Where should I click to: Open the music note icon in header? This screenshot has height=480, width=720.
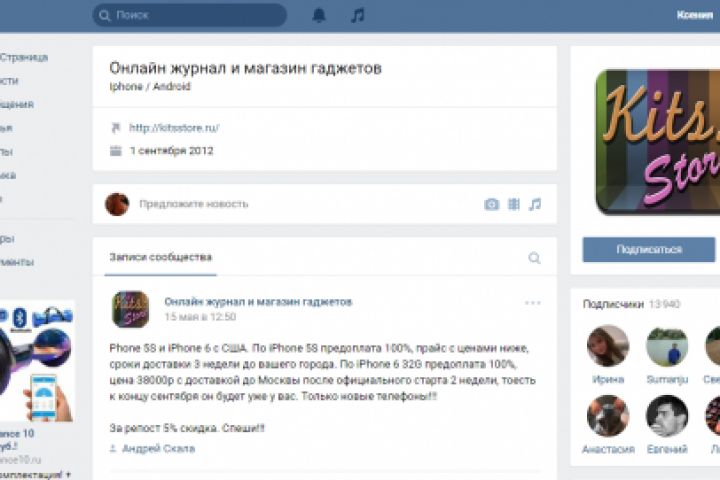358,15
